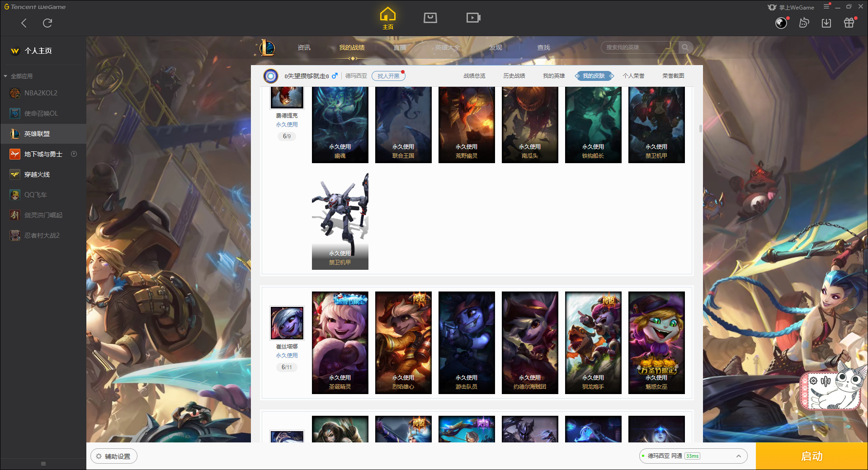This screenshot has width=868, height=470.
Task: Open the 驯龙炮手 skin thumbnail
Action: click(x=593, y=343)
